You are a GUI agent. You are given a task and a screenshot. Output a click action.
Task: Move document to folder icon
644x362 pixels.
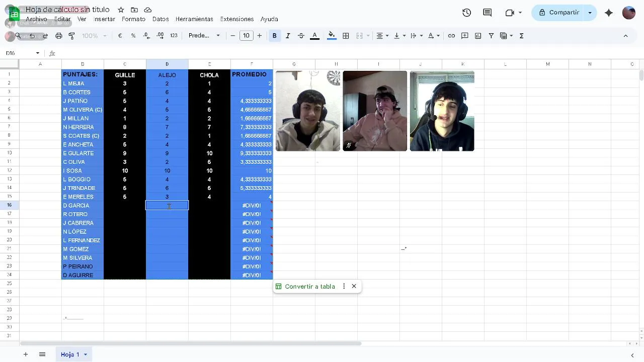tap(134, 10)
